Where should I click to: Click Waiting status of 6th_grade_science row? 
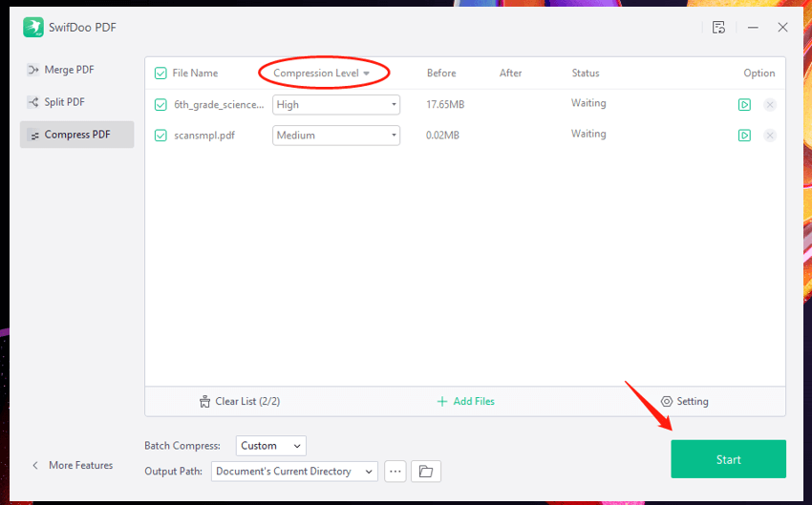588,103
